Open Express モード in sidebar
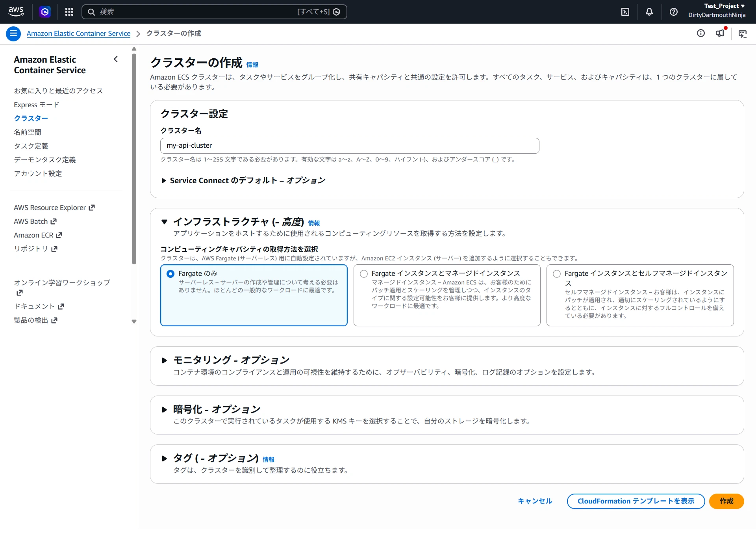Image resolution: width=756 pixels, height=546 pixels. (37, 105)
